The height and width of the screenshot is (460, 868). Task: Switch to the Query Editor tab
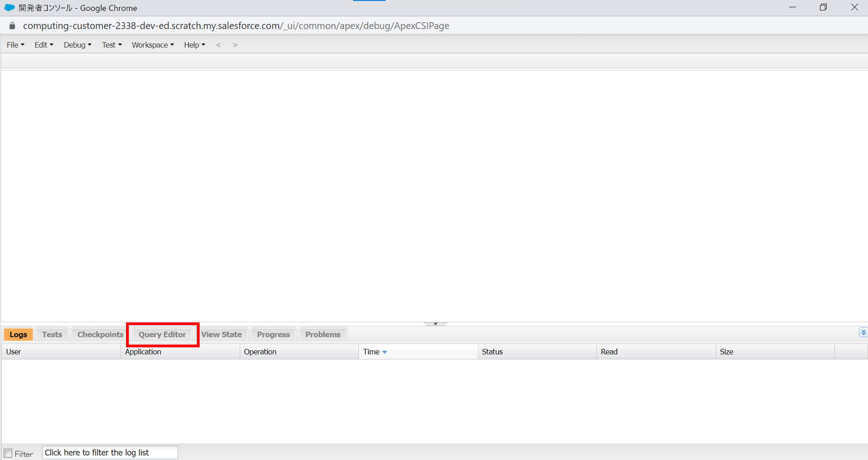click(162, 334)
